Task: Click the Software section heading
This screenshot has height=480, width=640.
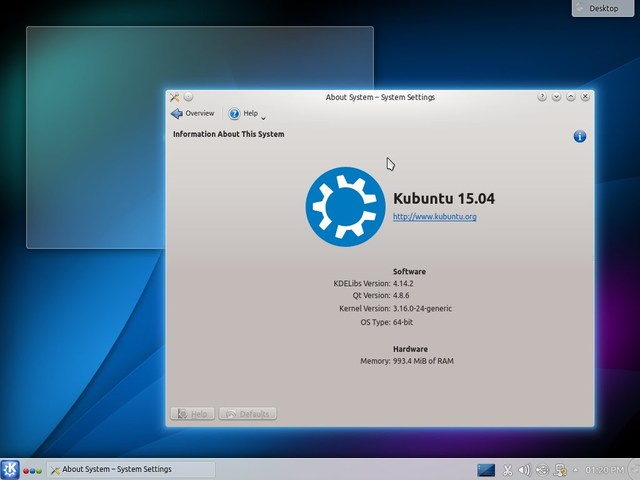Action: tap(409, 271)
